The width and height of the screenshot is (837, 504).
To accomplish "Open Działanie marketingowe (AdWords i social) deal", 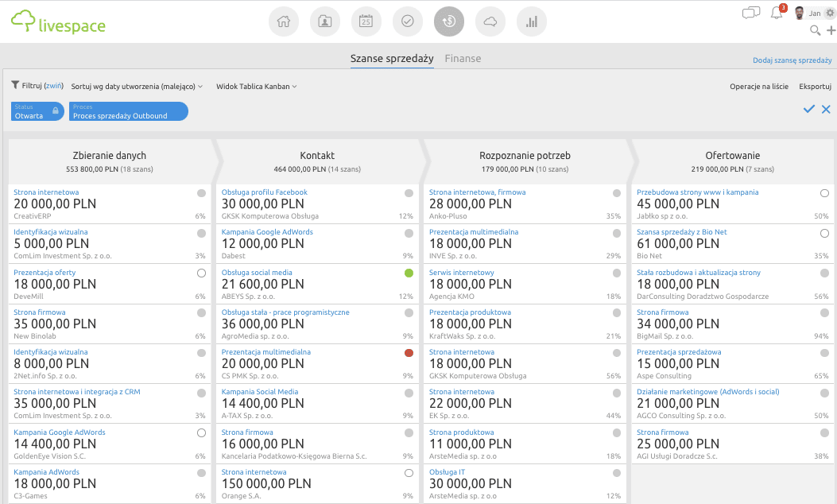I will click(707, 392).
